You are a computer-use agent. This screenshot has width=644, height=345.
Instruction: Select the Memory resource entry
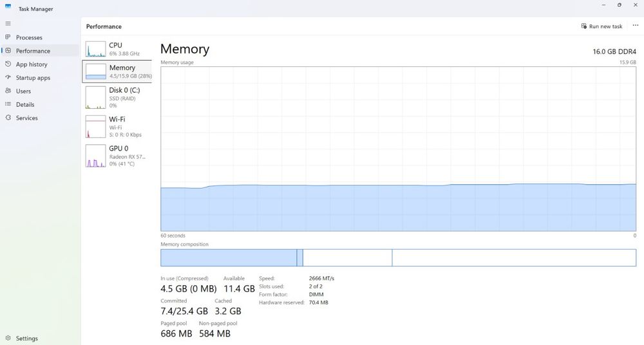(117, 71)
